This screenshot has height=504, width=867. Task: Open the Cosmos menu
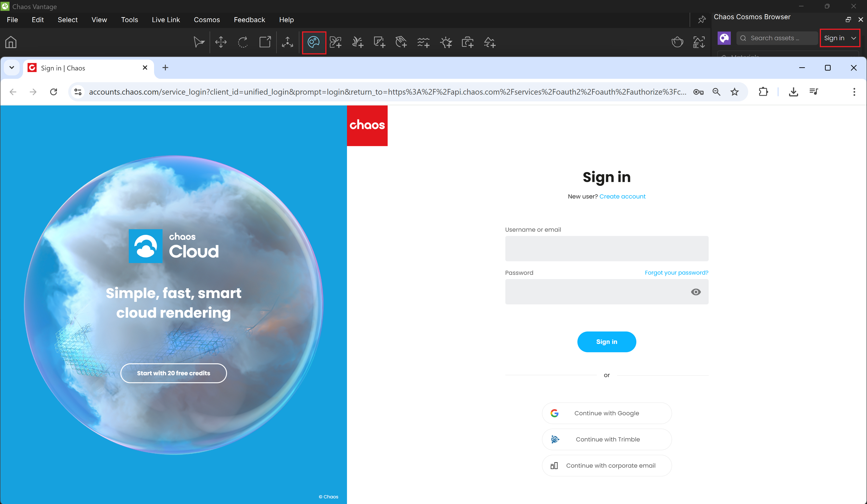click(207, 20)
